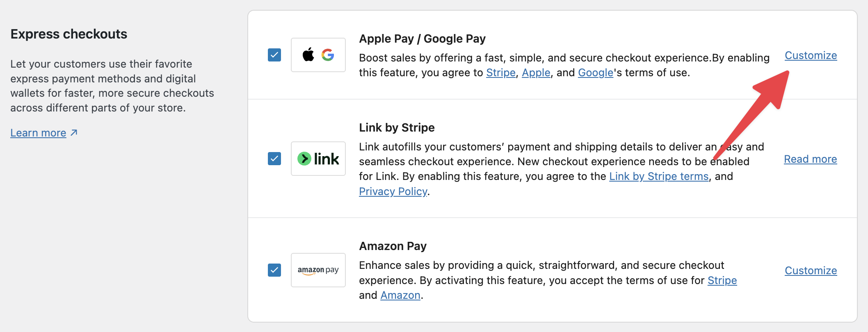Open Stripe terms link under Amazon Pay
This screenshot has width=868, height=332.
point(722,280)
